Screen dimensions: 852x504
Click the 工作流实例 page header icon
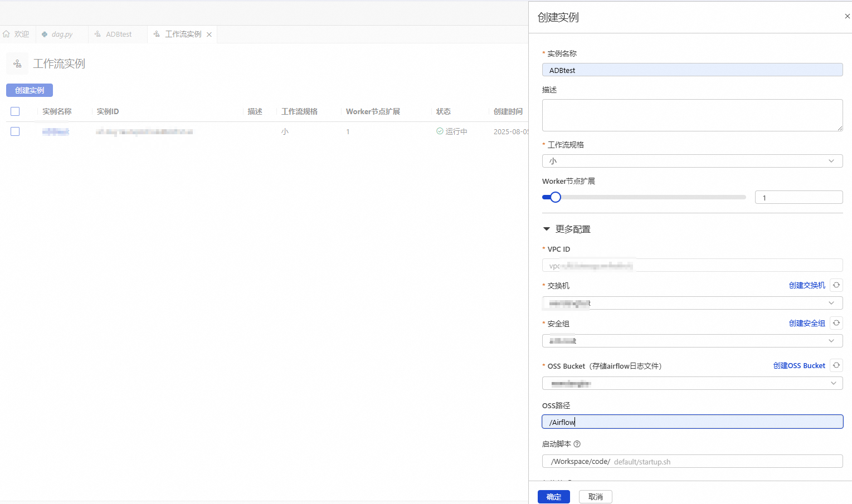pyautogui.click(x=17, y=63)
